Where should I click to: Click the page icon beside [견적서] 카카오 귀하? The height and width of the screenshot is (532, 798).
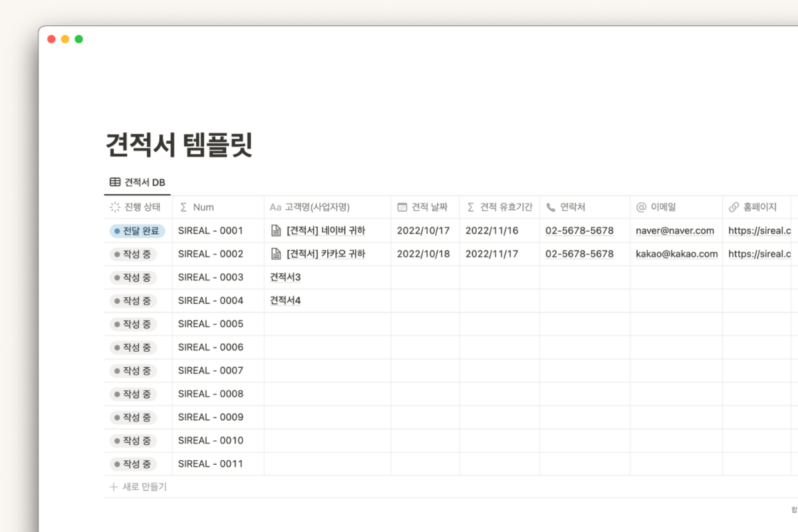click(275, 253)
